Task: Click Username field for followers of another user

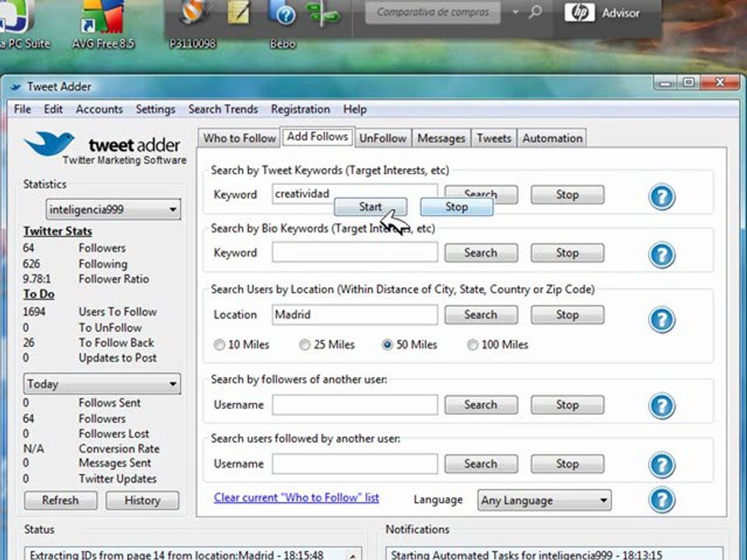Action: pos(355,404)
